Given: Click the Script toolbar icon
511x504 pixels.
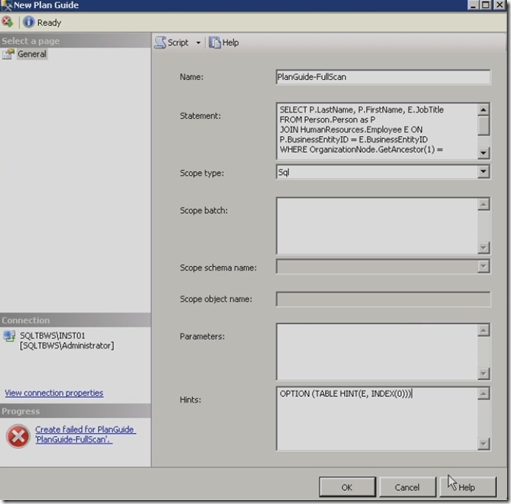Looking at the screenshot, I should pos(161,43).
